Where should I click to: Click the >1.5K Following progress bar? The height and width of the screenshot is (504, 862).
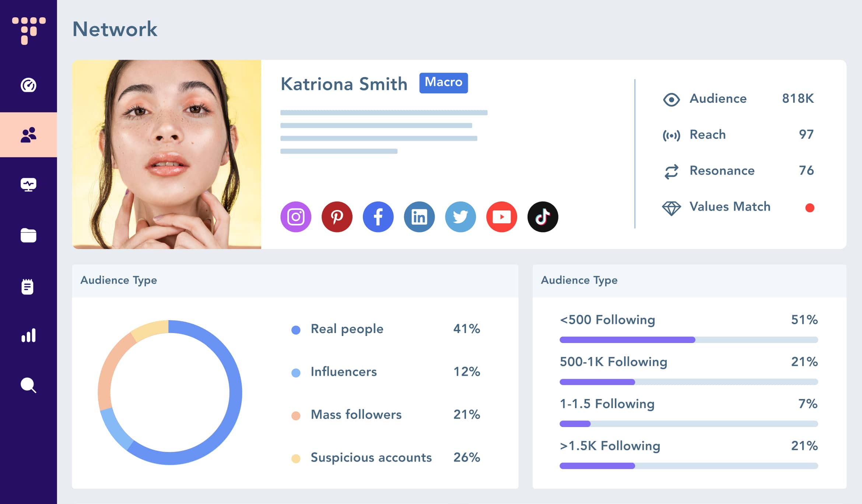(688, 466)
